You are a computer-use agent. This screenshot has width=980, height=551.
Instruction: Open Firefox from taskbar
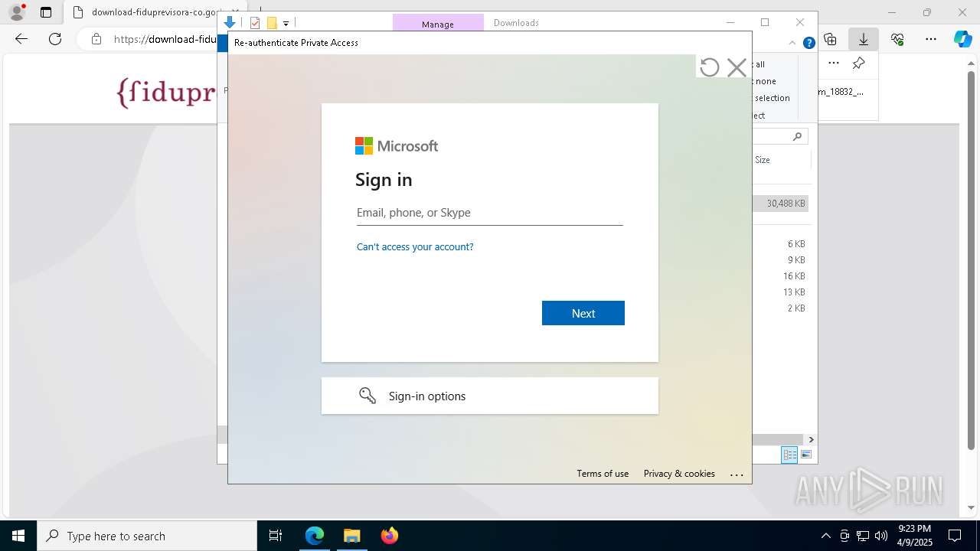pos(389,536)
